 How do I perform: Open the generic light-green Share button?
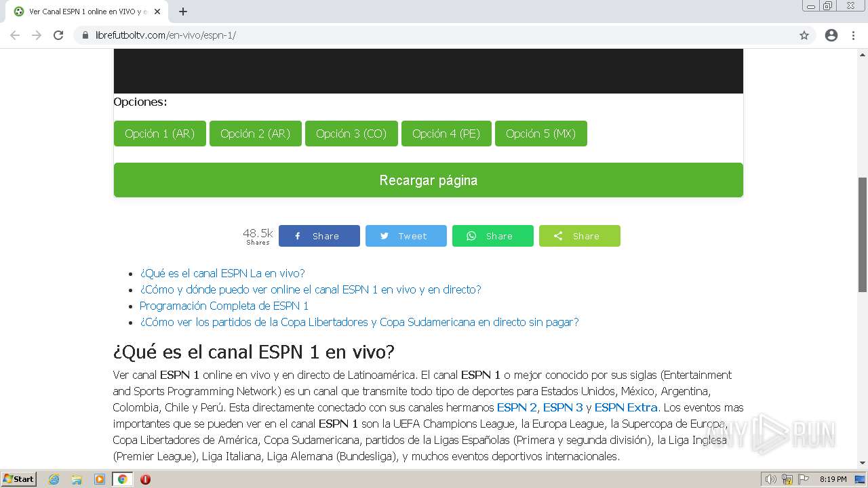580,236
